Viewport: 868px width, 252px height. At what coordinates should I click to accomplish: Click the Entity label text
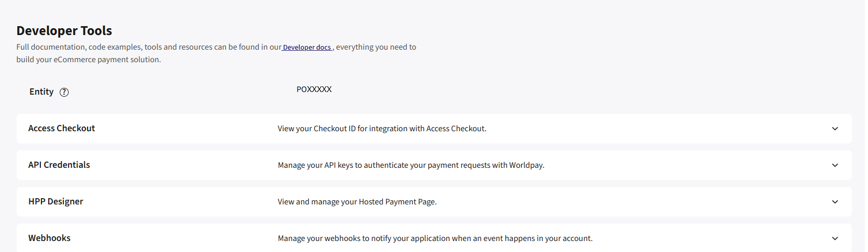(x=41, y=92)
